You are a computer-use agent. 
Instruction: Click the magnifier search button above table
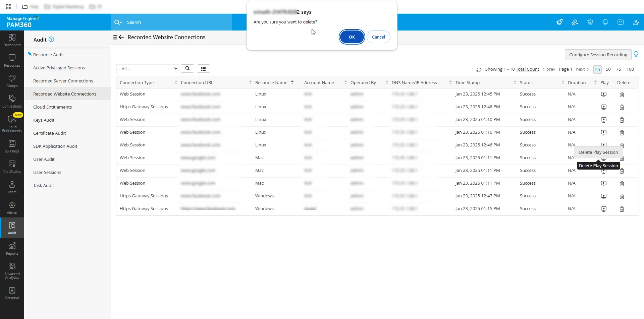pyautogui.click(x=187, y=69)
